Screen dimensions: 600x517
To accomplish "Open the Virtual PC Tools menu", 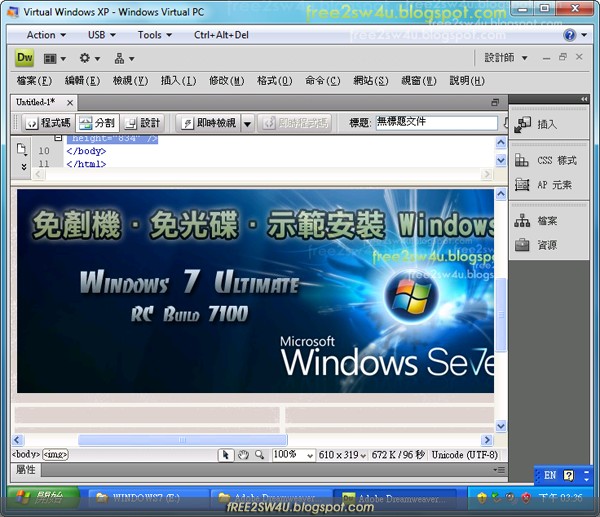I will pyautogui.click(x=155, y=35).
